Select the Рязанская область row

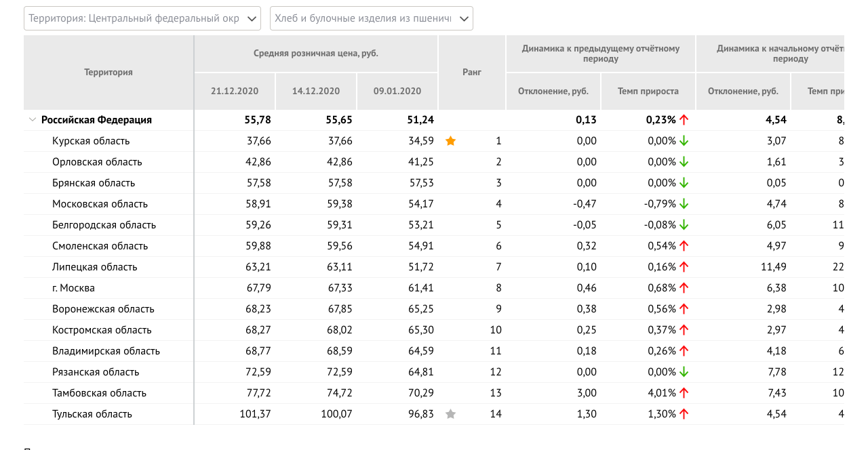click(434, 372)
